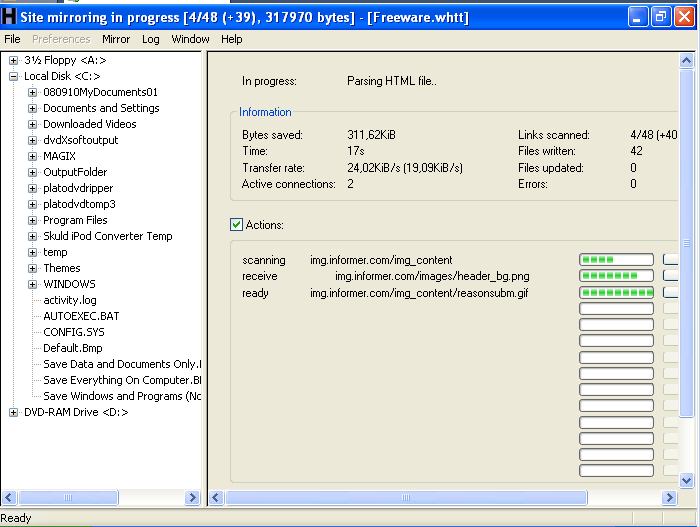
Task: Click scroll up arrow in progress panel
Action: tap(686, 60)
